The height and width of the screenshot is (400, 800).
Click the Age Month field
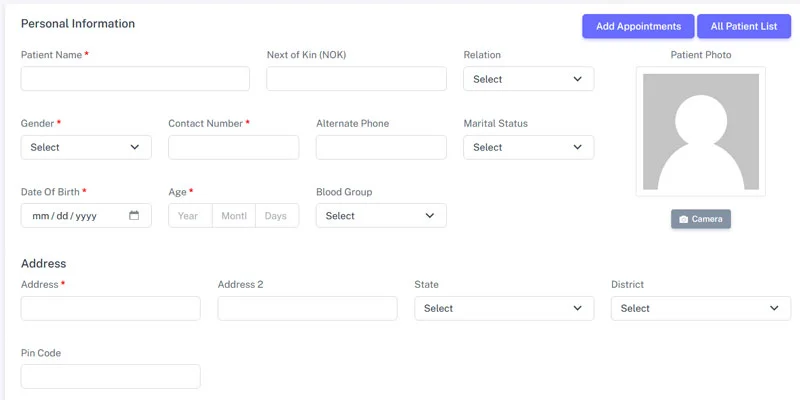pos(234,215)
